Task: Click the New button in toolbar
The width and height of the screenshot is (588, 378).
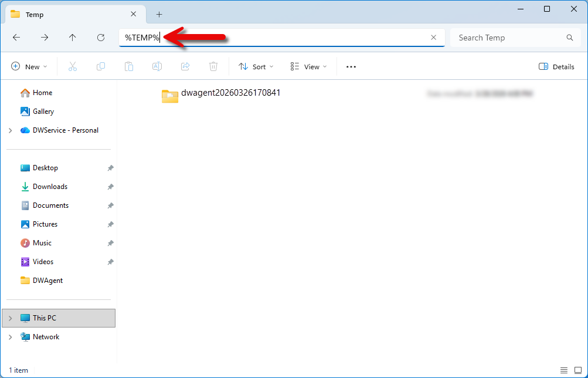Action: point(29,67)
